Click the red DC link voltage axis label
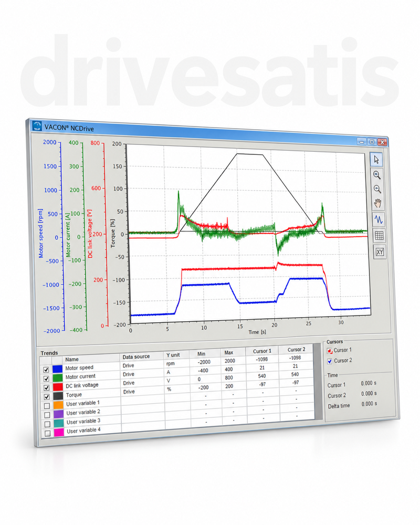Viewport: 420px width, 525px height. [x=90, y=234]
